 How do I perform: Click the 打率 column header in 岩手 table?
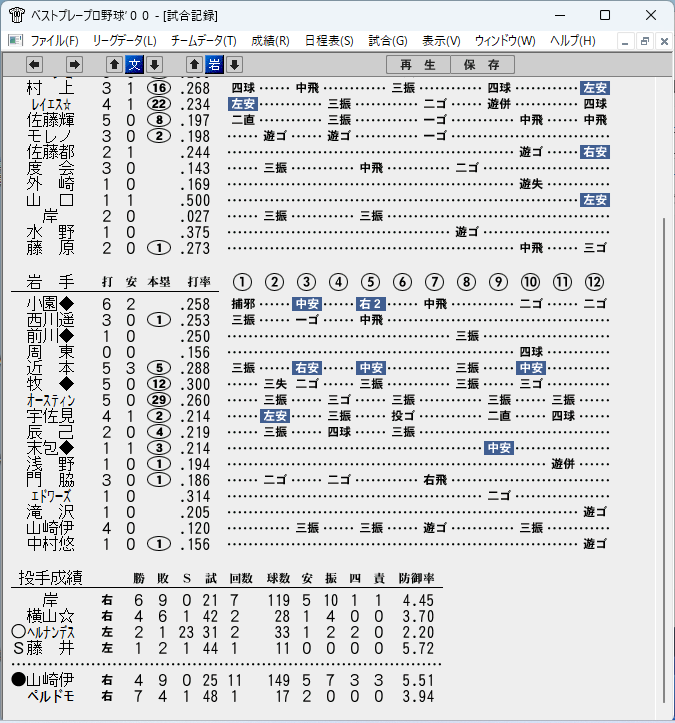click(199, 282)
